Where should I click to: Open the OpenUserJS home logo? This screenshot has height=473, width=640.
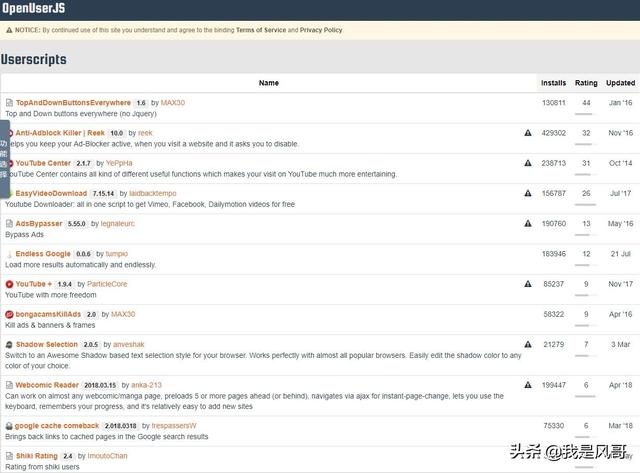[33, 8]
